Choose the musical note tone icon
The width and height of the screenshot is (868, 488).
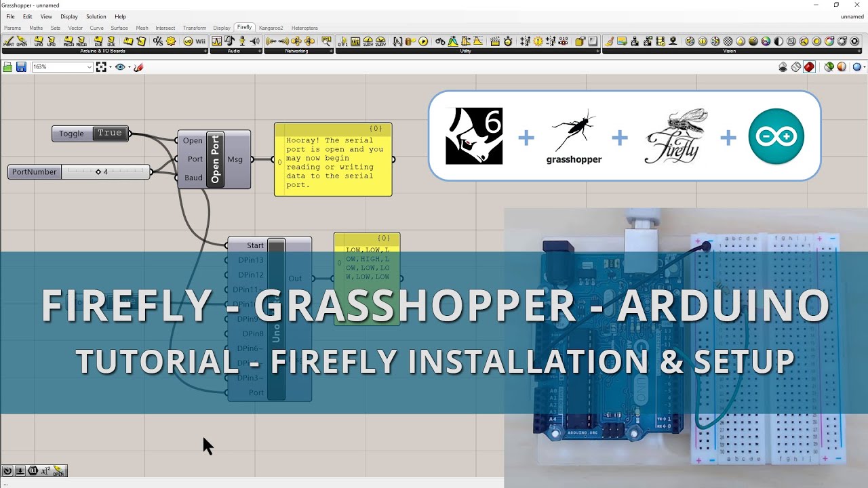pos(229,41)
